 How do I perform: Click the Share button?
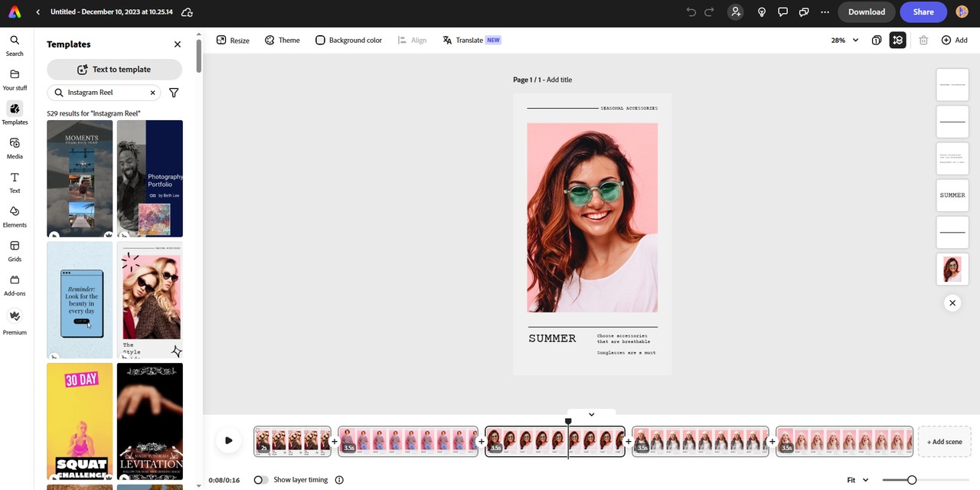tap(923, 12)
